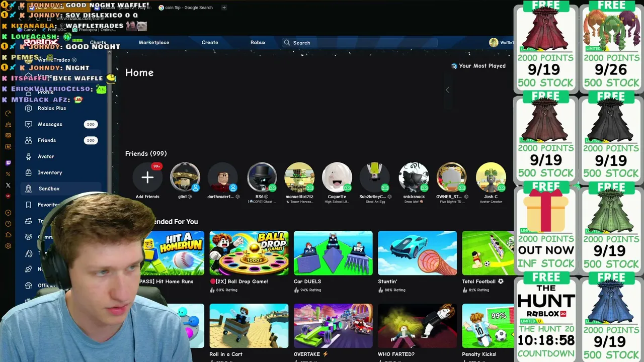Open the X (Twitter) icon in browser sidebar

tap(8, 185)
